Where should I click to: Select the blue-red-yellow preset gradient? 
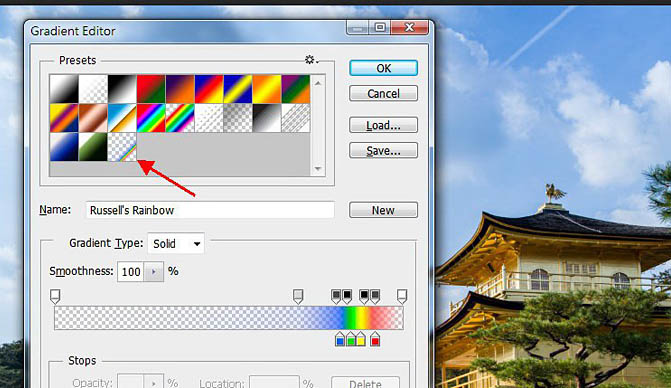tap(209, 89)
